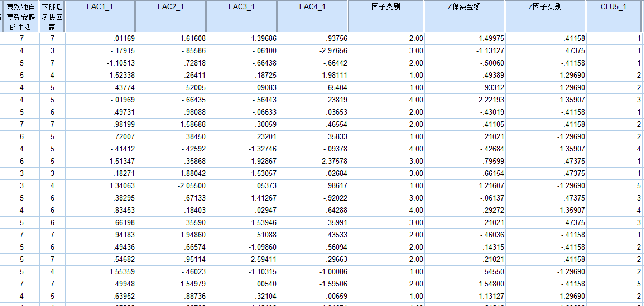
Task: Click cell value 1.58688 in FAC2_1
Action: [171, 124]
